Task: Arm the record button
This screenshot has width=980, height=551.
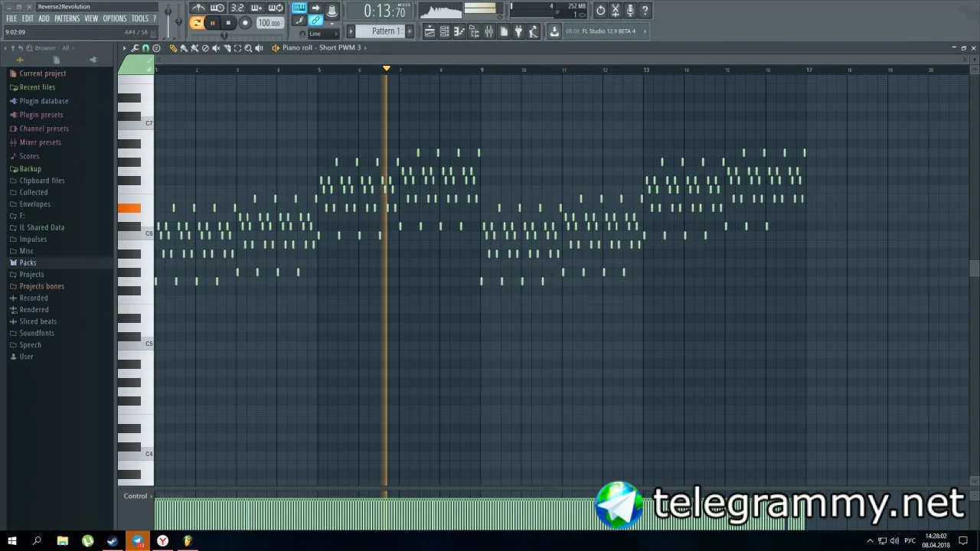Action: tap(245, 23)
